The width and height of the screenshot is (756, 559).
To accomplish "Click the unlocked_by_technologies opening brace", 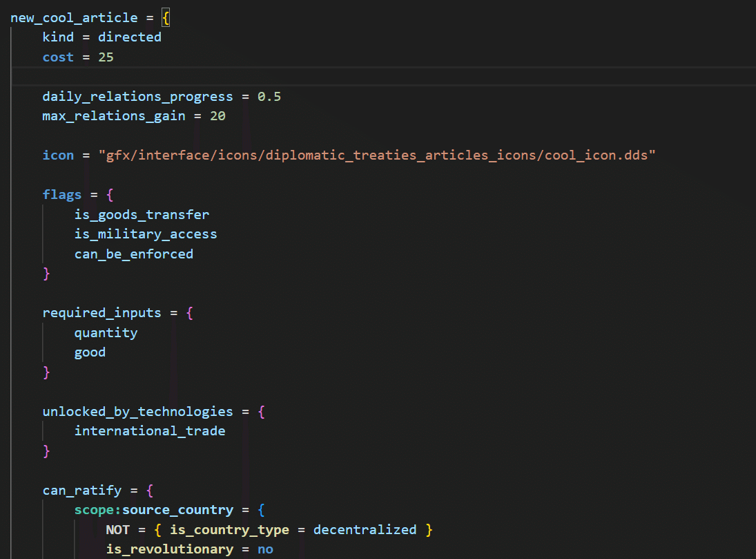I will (262, 412).
